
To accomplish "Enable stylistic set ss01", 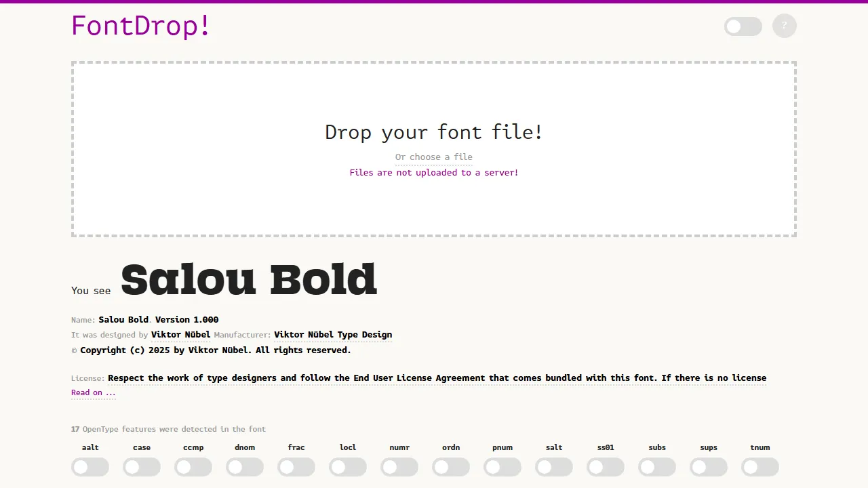I will (606, 467).
